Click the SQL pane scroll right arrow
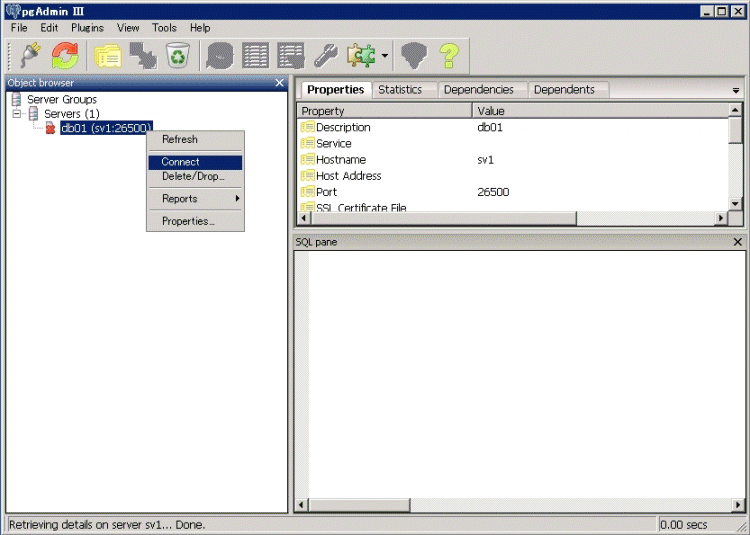The image size is (750, 535). point(738,505)
